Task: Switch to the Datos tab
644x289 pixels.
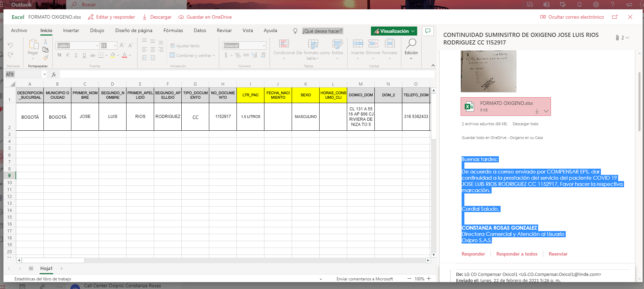Action: (x=200, y=30)
